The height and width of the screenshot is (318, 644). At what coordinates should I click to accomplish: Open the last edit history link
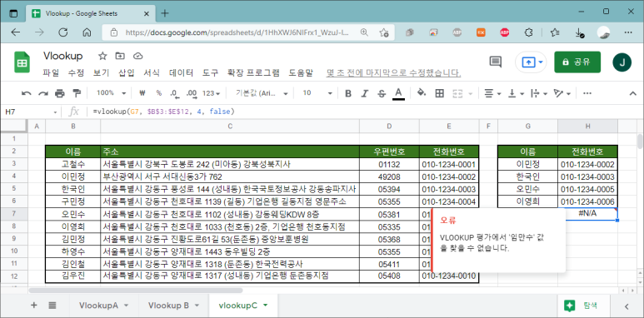[x=393, y=73]
